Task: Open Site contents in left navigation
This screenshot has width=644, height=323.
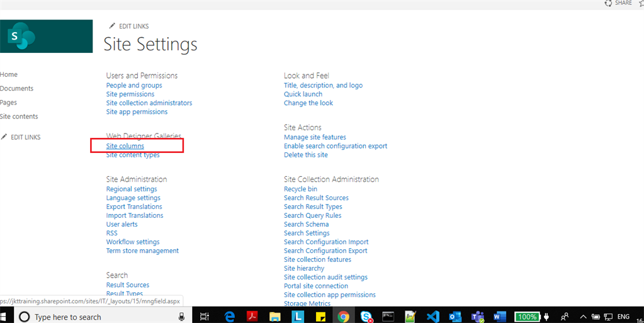Action: (x=19, y=116)
